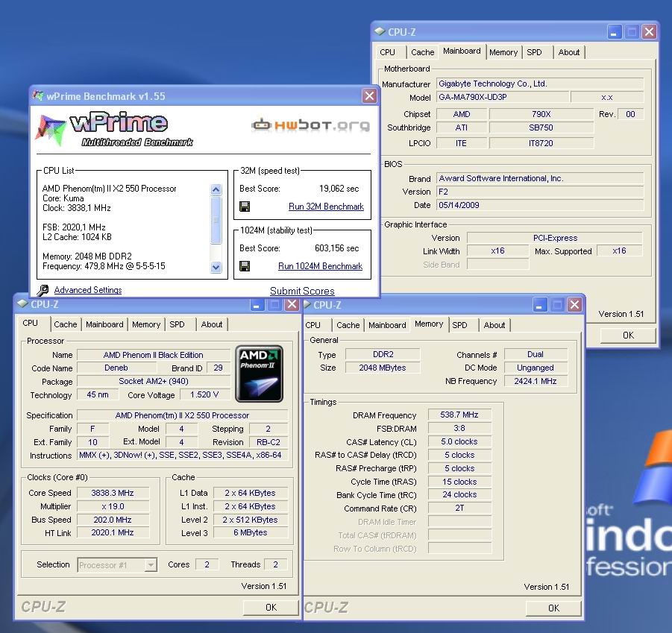
Task: Click the Advanced Settings wrench icon
Action: 43,290
